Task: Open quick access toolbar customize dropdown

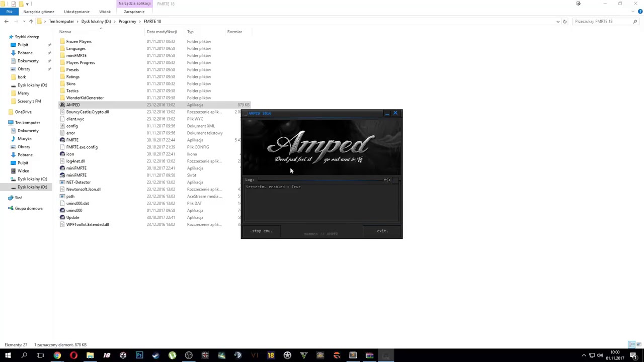Action: 27,4
